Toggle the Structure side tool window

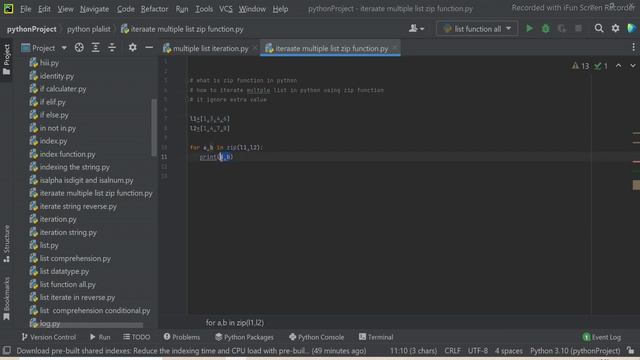(x=7, y=244)
